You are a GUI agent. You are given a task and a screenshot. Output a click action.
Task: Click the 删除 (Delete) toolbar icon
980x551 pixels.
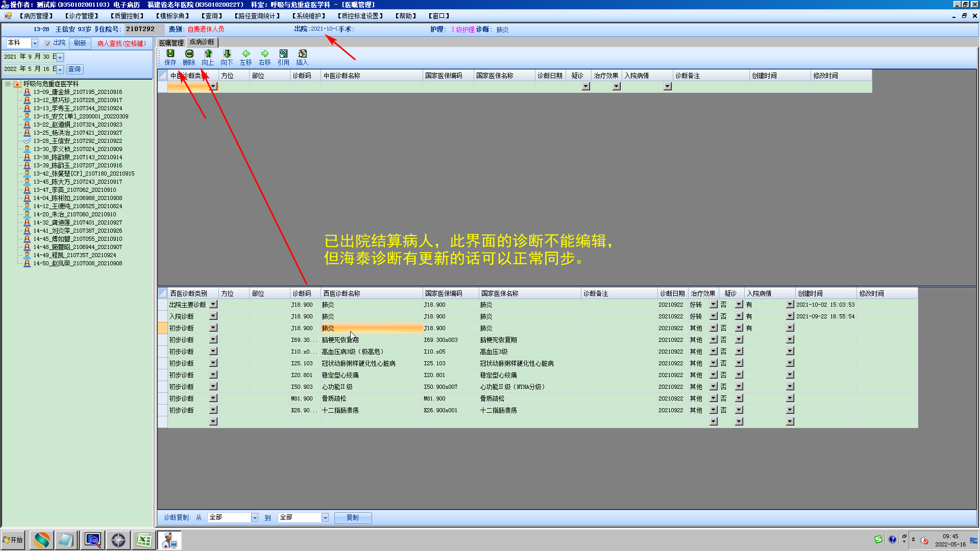[189, 54]
